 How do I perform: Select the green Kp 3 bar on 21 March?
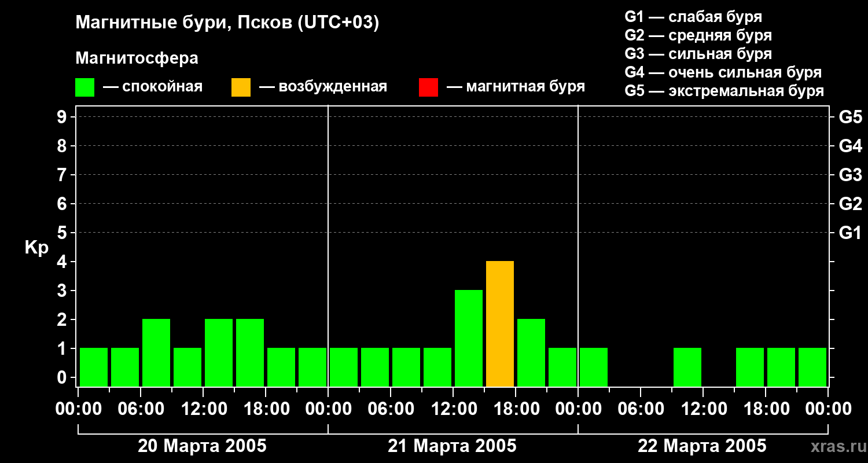click(469, 339)
